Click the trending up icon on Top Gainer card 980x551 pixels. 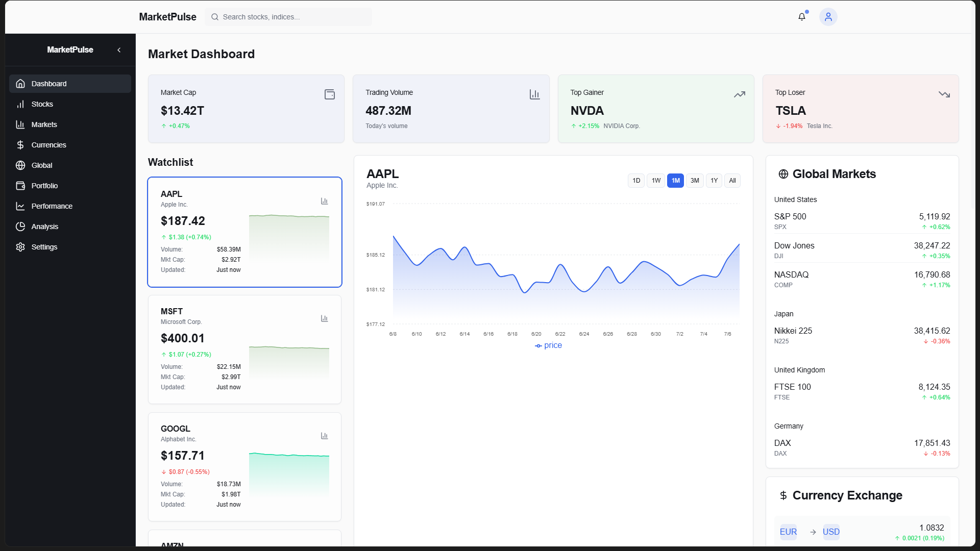(x=740, y=94)
